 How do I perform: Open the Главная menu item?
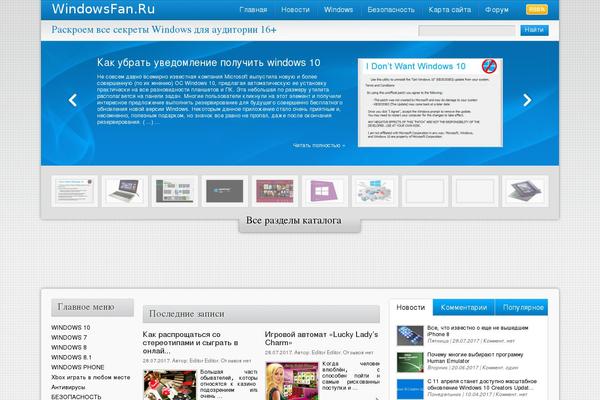tap(253, 10)
